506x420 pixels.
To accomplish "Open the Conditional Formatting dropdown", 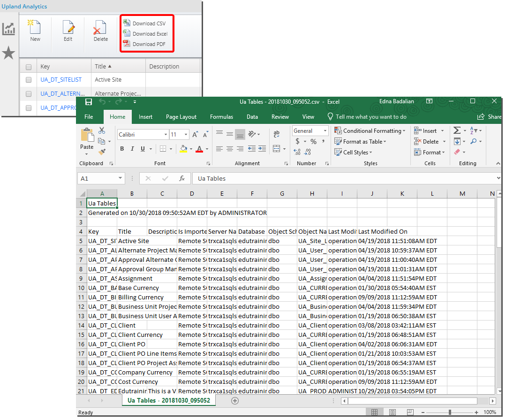I will tap(370, 131).
